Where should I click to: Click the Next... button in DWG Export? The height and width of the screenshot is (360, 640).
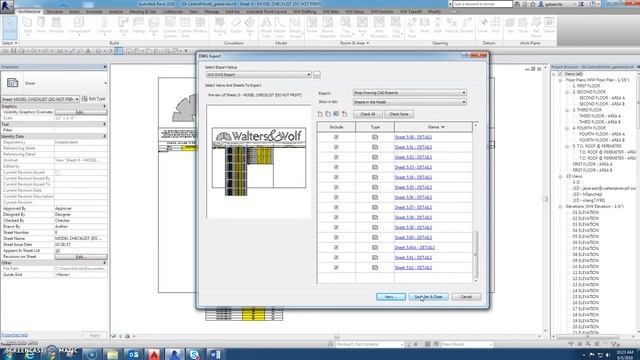[x=391, y=297]
